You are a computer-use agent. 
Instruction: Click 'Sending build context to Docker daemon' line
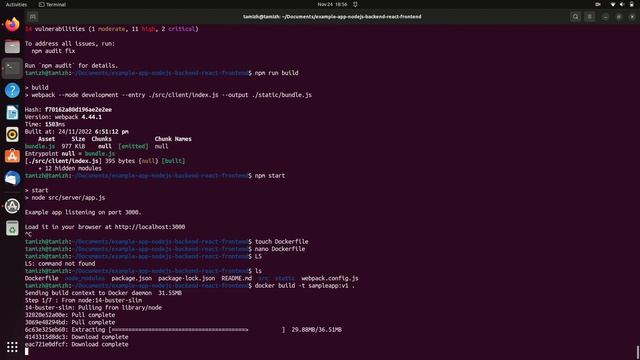103,293
